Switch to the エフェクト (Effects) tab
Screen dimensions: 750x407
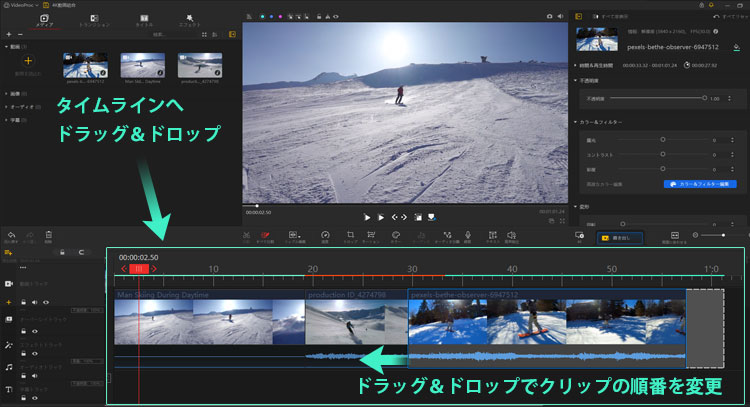(189, 21)
